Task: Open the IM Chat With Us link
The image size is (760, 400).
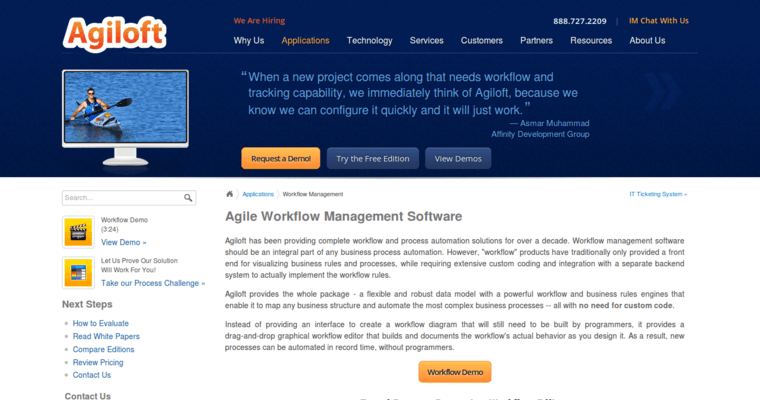Action: [658, 20]
